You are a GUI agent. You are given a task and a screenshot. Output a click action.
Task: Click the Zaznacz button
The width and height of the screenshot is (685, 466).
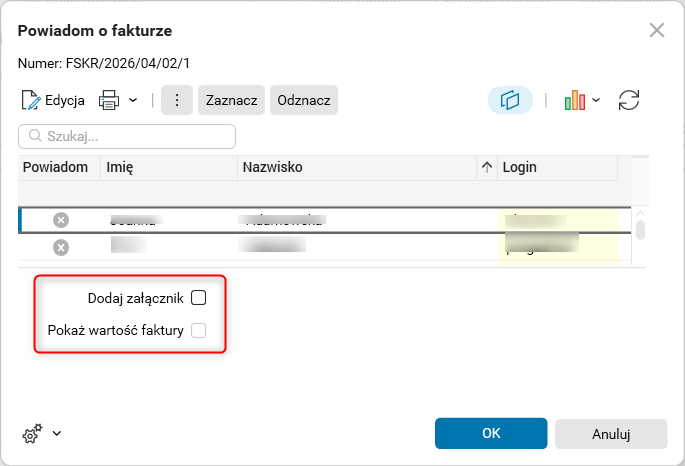pyautogui.click(x=231, y=100)
